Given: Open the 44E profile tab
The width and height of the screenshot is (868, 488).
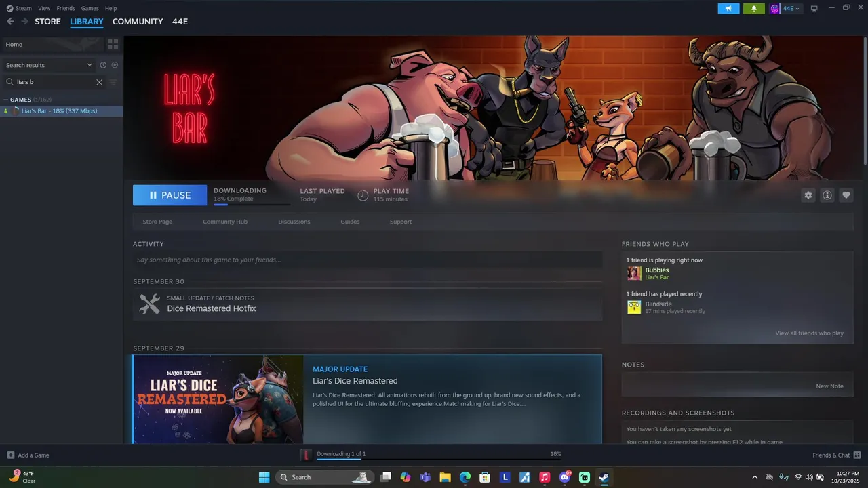Looking at the screenshot, I should tap(180, 22).
